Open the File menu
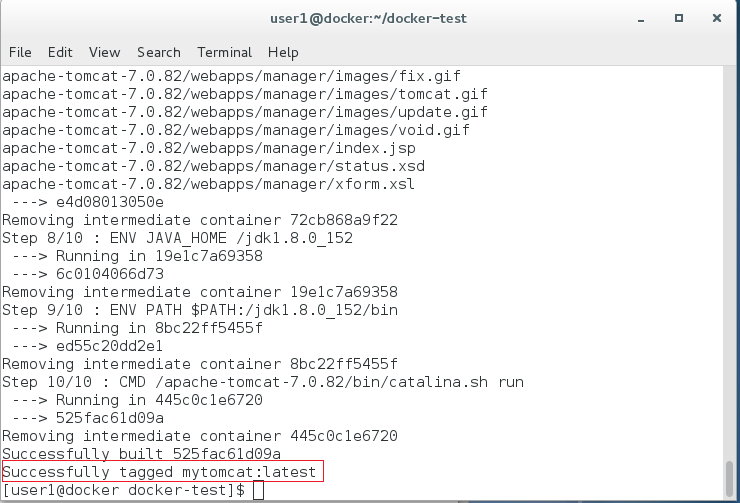 pyautogui.click(x=20, y=52)
